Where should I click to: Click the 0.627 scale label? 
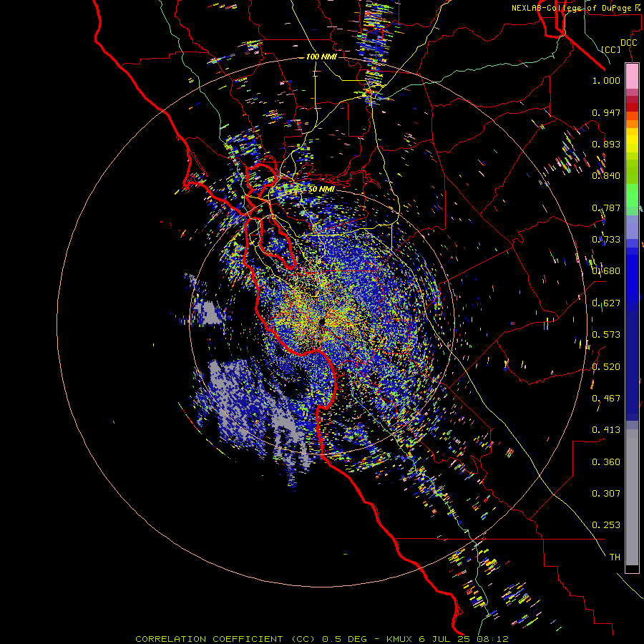click(x=606, y=303)
